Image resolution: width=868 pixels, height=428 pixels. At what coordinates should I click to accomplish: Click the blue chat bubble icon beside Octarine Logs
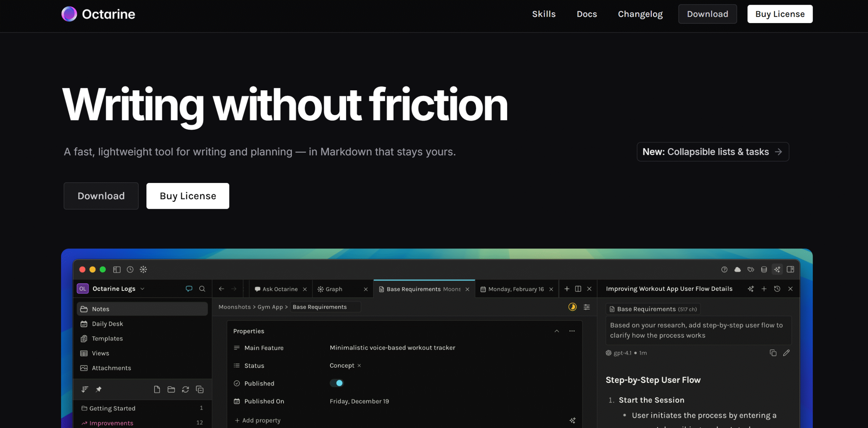tap(189, 289)
